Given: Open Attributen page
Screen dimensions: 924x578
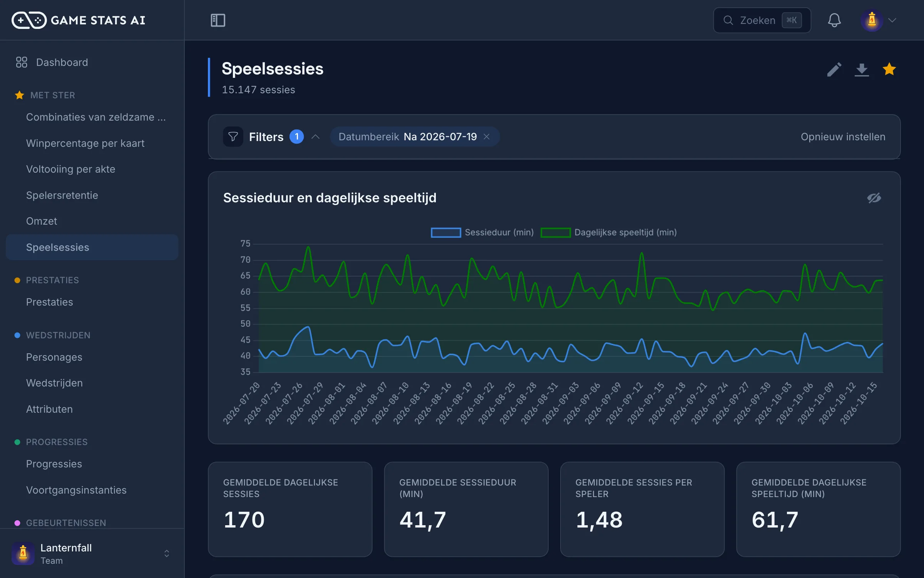Looking at the screenshot, I should click(92, 409).
